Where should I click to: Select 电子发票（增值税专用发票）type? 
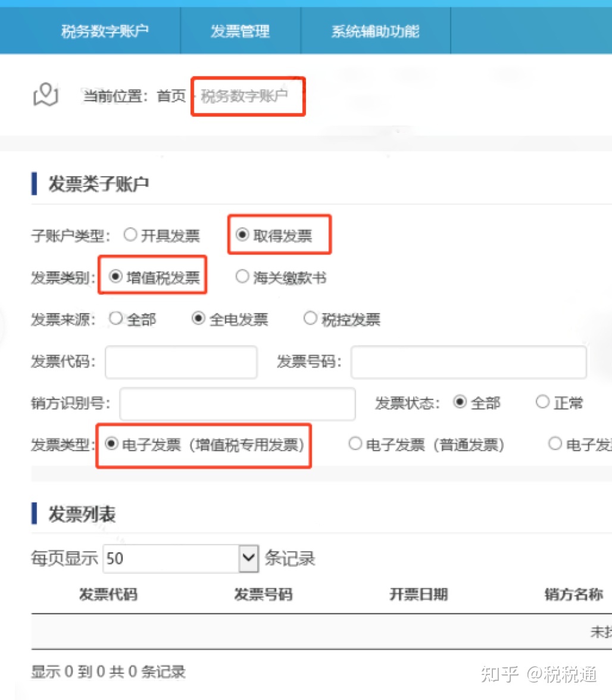tap(111, 444)
